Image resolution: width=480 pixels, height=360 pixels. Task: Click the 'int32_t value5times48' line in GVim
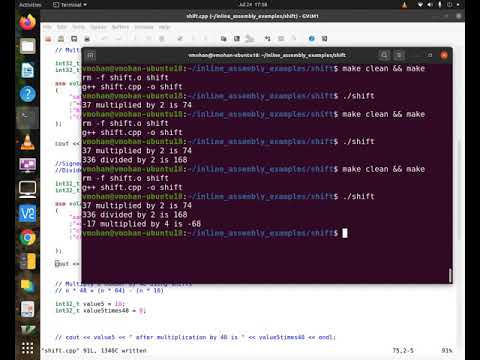pos(100,311)
